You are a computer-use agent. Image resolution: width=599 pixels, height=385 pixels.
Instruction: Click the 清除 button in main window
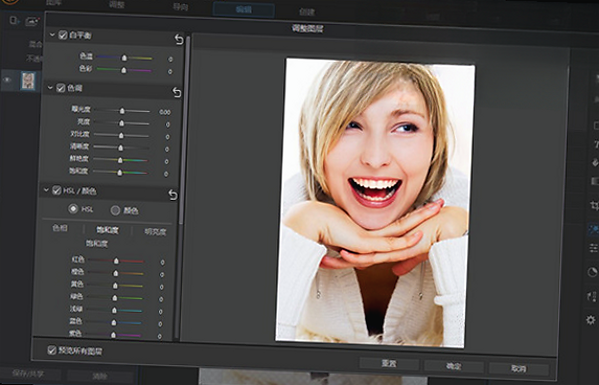pos(100,376)
